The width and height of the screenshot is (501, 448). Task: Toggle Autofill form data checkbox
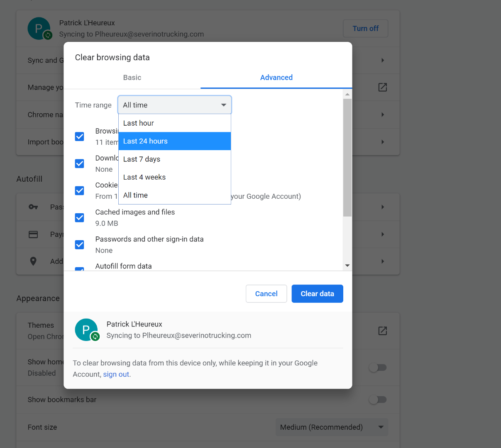[x=80, y=269]
